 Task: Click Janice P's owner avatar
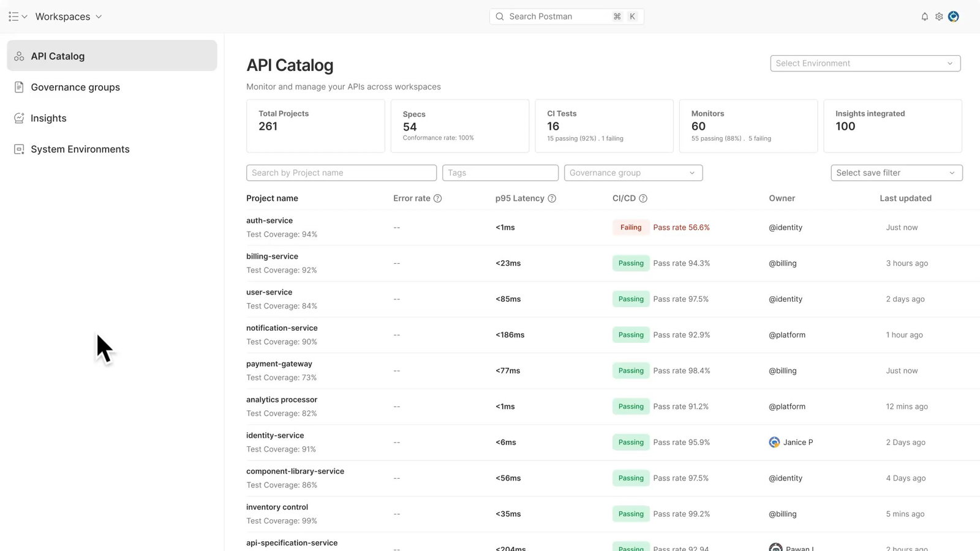[x=774, y=441]
